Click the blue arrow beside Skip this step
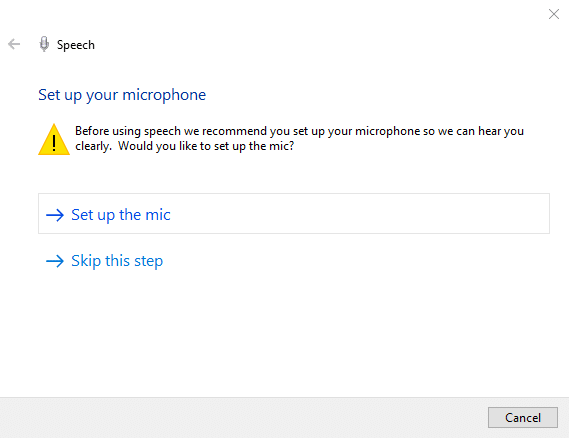 55,261
